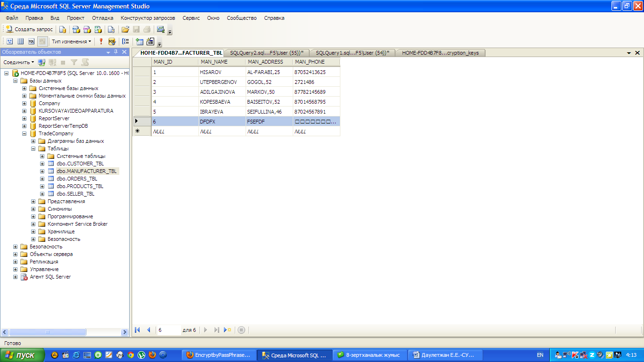Open Object Explorer window position dropdown arrow
This screenshot has width=644, height=362.
(108, 52)
